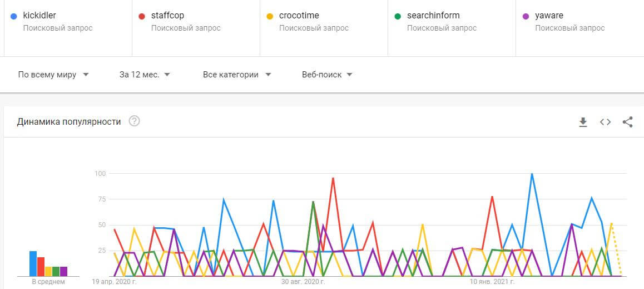Click the purple dot beside yaware
Image resolution: width=644 pixels, height=289 pixels.
tap(525, 16)
